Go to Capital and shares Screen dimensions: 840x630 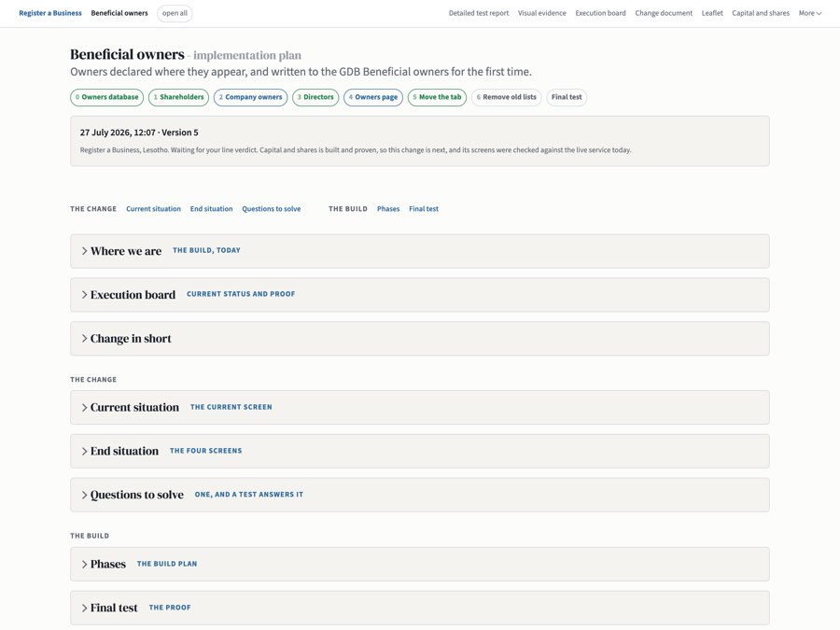pyautogui.click(x=761, y=13)
